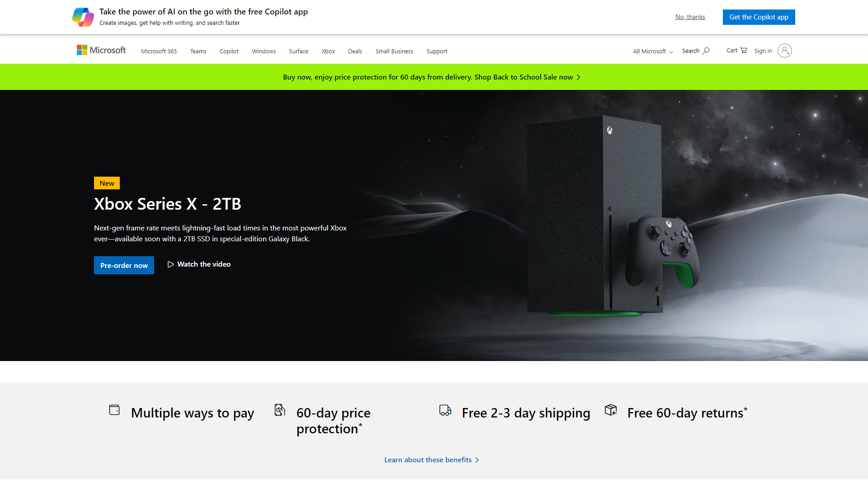
Task: Click the Copilot app logo icon
Action: coord(83,17)
